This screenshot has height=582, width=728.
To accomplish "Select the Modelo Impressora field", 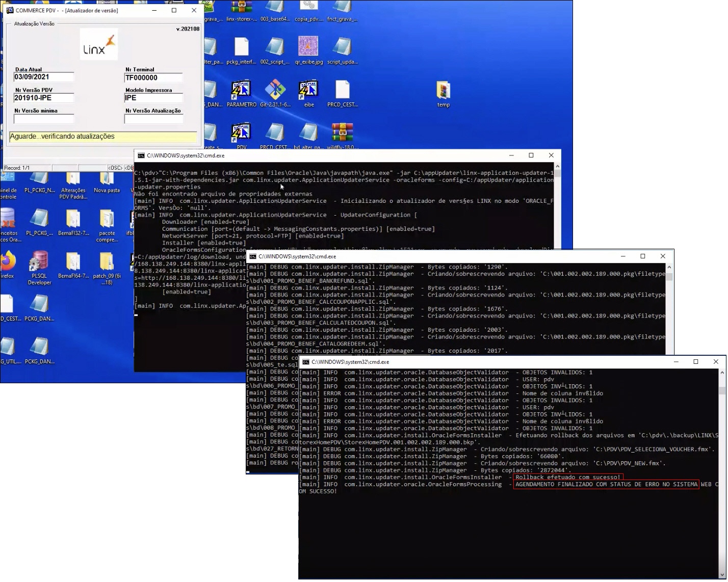I will point(153,98).
